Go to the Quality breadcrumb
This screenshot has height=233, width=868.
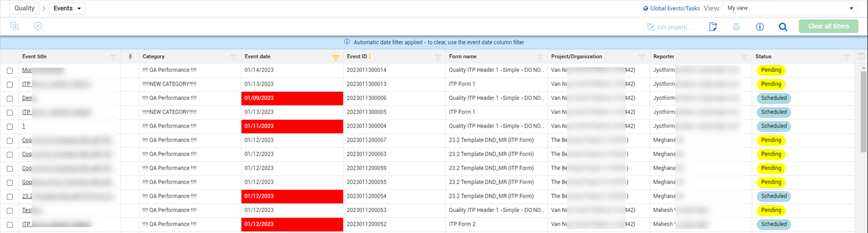pos(25,8)
